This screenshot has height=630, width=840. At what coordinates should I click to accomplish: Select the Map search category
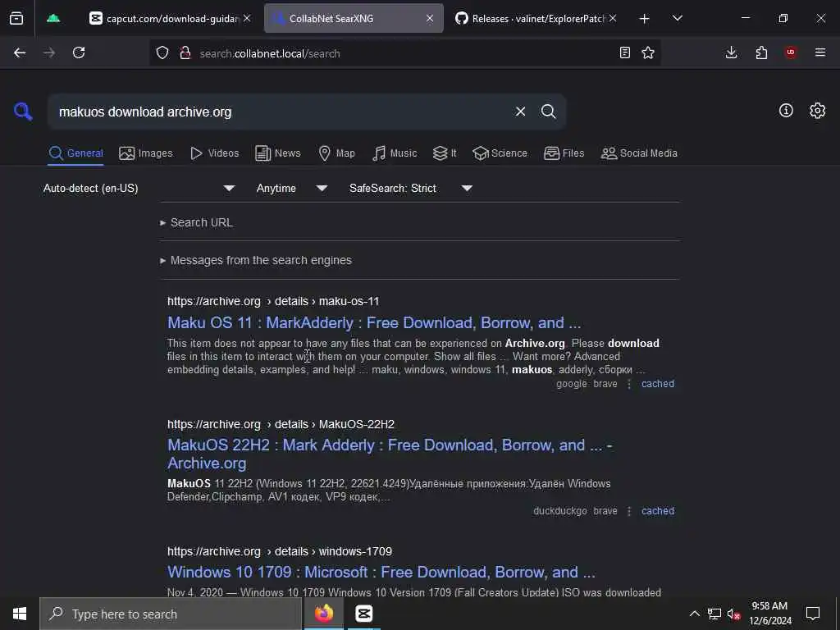[x=336, y=153]
